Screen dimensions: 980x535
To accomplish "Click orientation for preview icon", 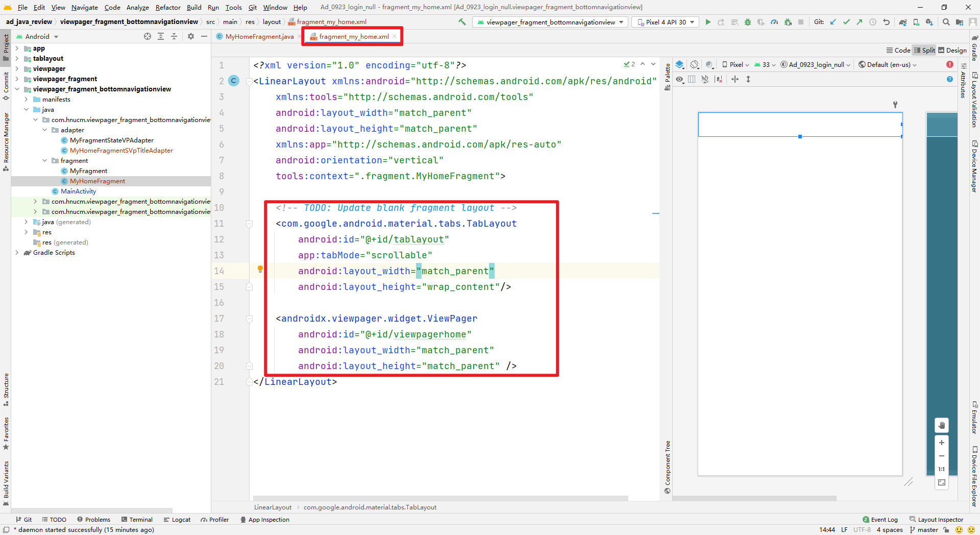I will click(695, 65).
